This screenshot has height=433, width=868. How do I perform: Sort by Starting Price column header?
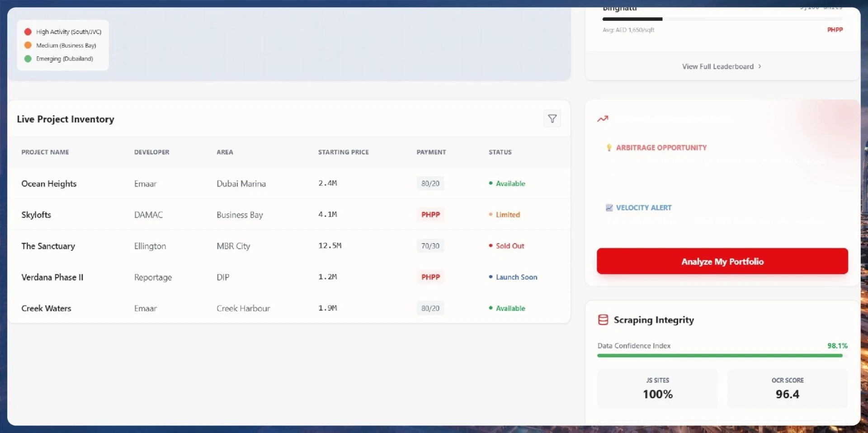(x=343, y=152)
